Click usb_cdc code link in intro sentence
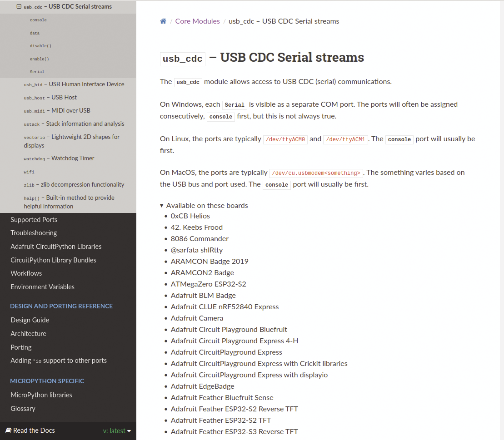Image resolution: width=504 pixels, height=440 pixels. pyautogui.click(x=188, y=82)
